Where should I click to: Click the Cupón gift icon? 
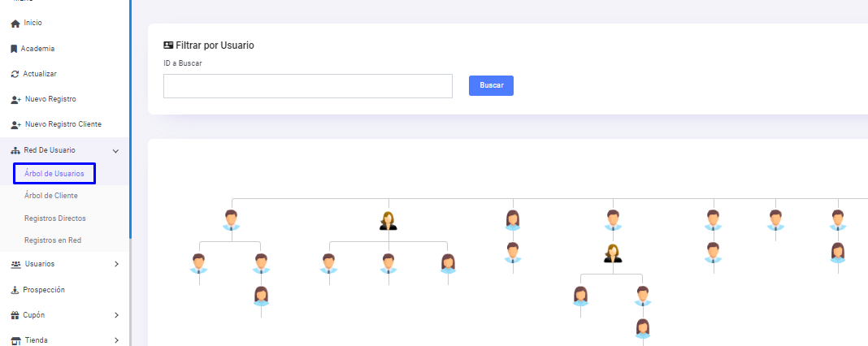click(15, 315)
